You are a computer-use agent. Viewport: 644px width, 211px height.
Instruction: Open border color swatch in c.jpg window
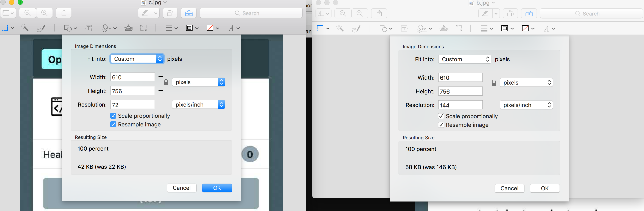[x=192, y=28]
